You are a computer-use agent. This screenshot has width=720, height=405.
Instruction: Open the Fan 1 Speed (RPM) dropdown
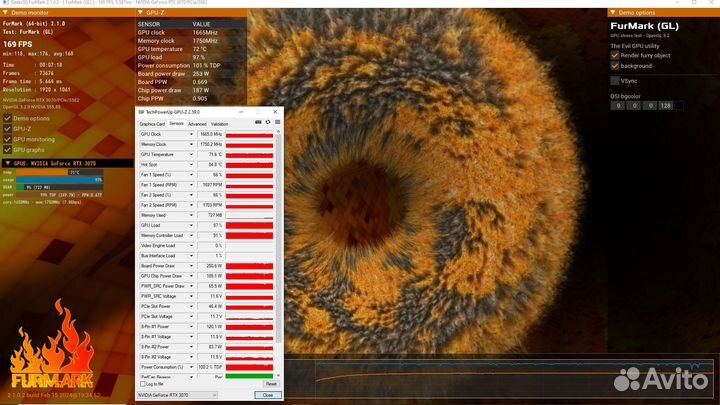coord(191,185)
